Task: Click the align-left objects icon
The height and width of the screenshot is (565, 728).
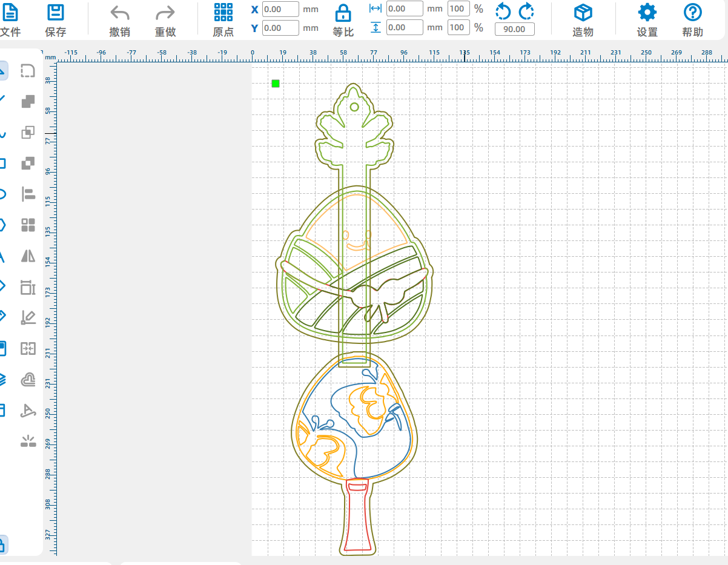Action: pos(28,194)
